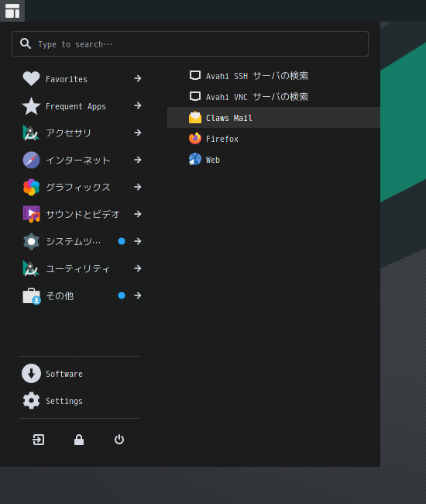The height and width of the screenshot is (504, 426).
Task: Select the グラフィックス category
Action: [80, 187]
